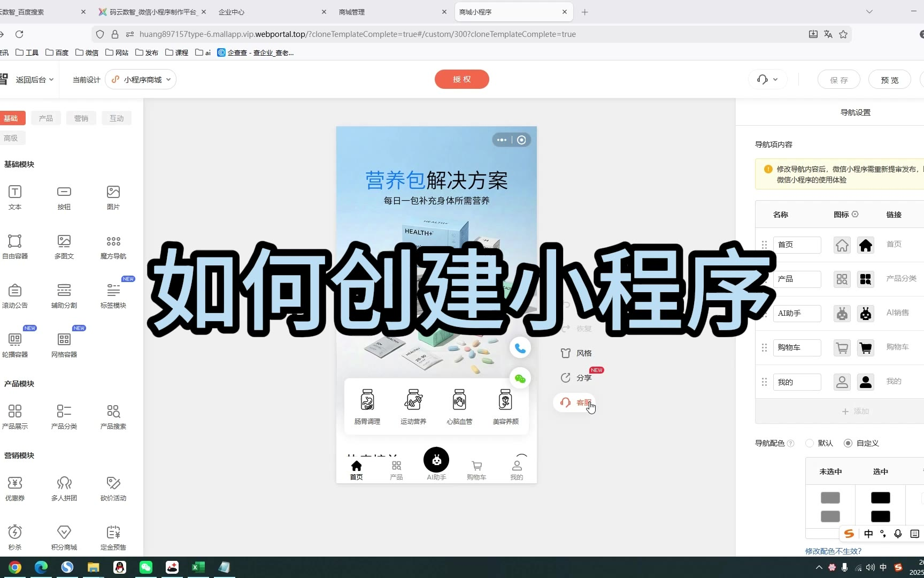Open the 风格 style option
The image size is (924, 578).
576,353
